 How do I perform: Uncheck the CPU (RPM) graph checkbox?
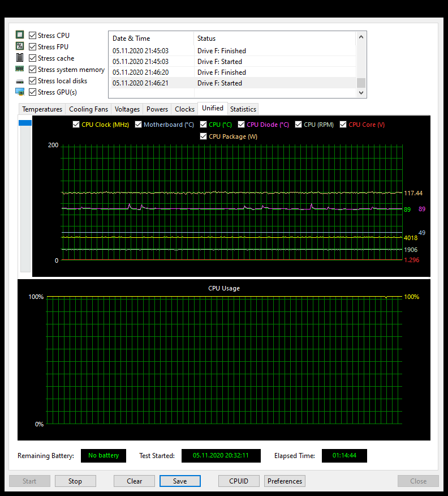(x=298, y=125)
